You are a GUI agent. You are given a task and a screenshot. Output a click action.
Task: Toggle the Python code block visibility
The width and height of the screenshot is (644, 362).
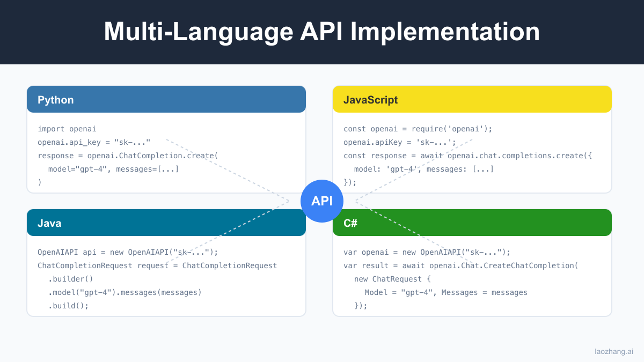coord(166,156)
